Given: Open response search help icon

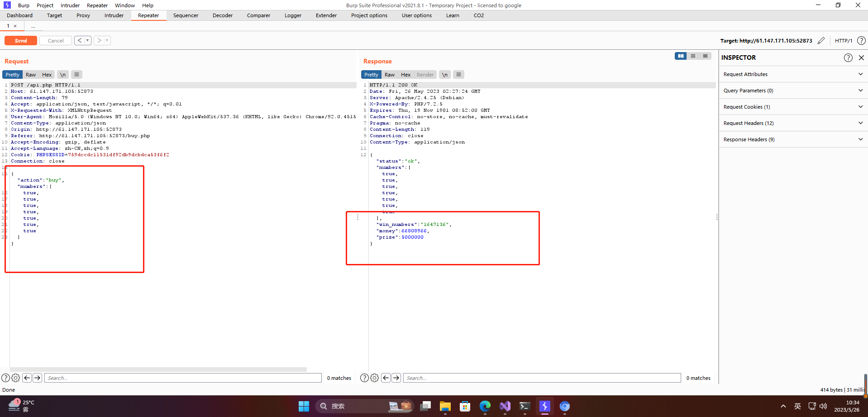Looking at the screenshot, I should 364,378.
